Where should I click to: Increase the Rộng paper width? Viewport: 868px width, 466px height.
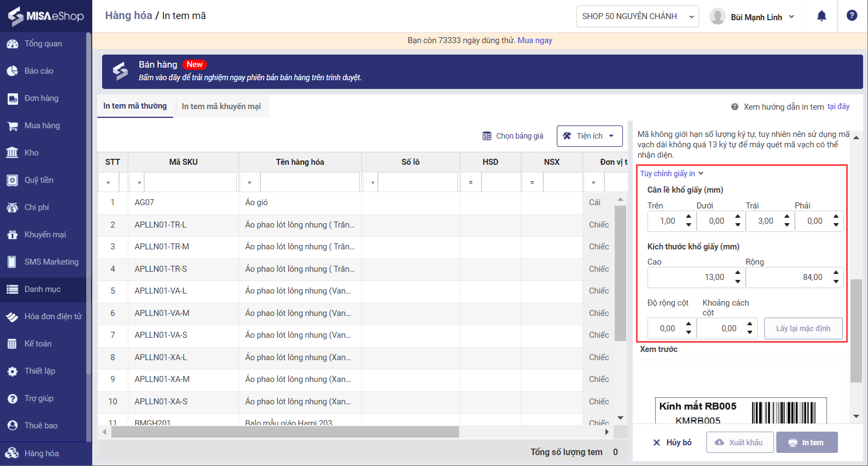(x=836, y=273)
